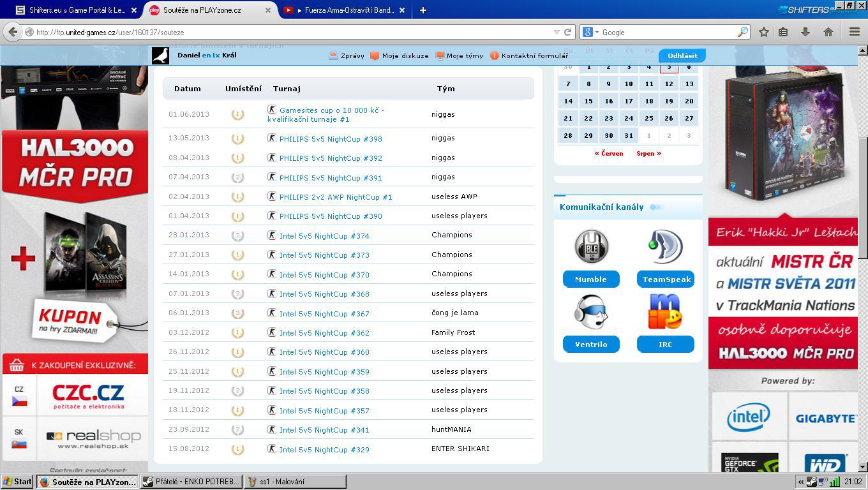Expand hidden tray icons chevron
868x490 pixels.
tap(800, 482)
